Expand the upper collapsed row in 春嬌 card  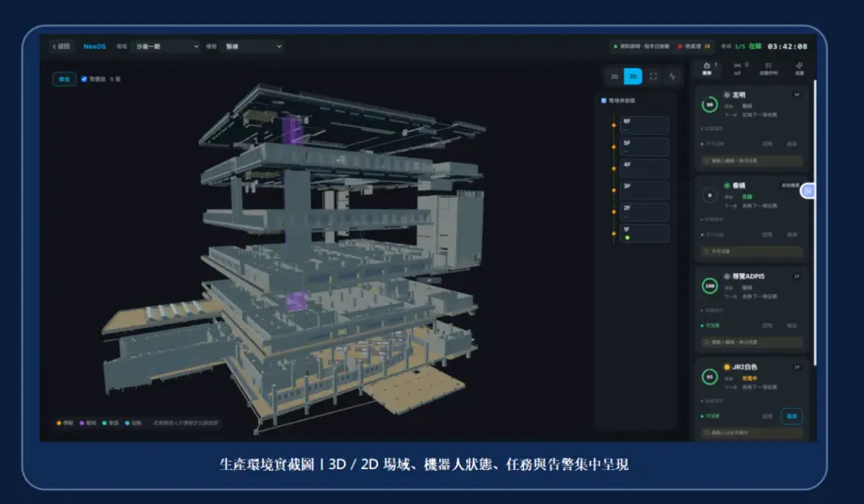point(712,219)
